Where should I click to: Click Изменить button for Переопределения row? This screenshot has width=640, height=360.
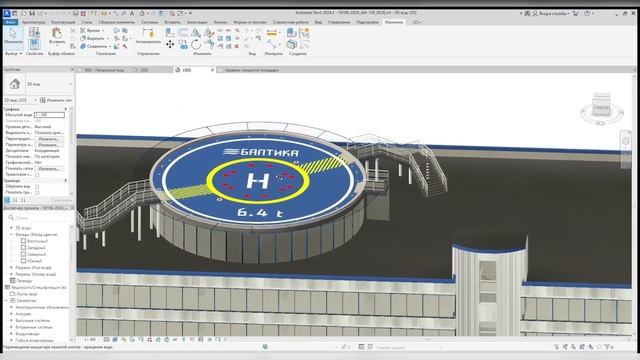(49, 139)
